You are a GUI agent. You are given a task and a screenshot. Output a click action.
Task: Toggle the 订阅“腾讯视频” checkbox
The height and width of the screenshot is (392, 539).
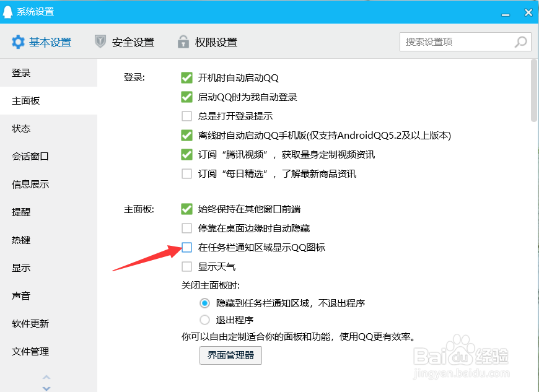(186, 155)
